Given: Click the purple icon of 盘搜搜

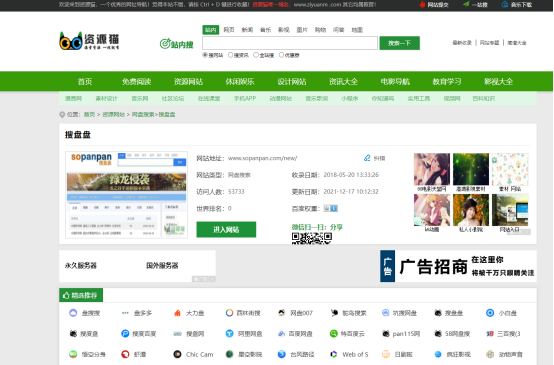Looking at the screenshot, I should tap(73, 313).
